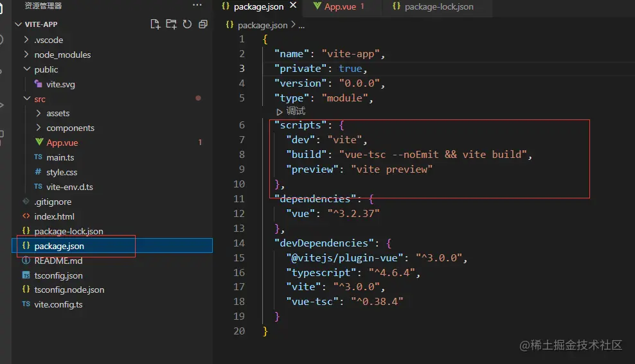Click the tsconfig.json file icon
The width and height of the screenshot is (635, 364).
pyautogui.click(x=26, y=275)
